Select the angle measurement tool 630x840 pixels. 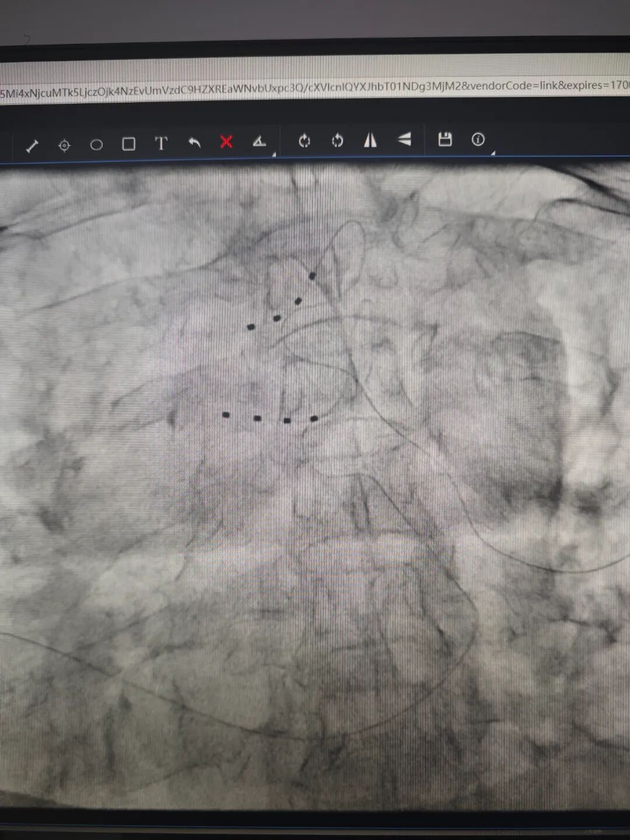coord(259,141)
